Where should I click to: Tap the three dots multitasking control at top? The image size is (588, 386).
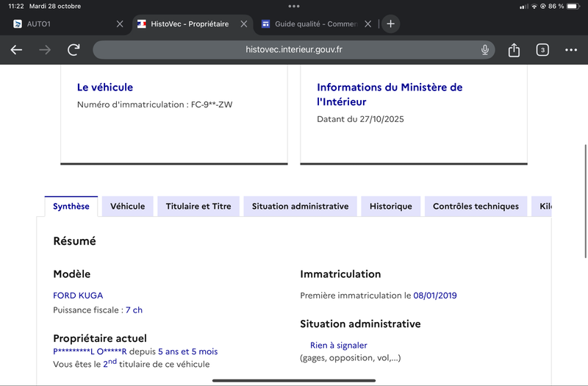pos(294,6)
